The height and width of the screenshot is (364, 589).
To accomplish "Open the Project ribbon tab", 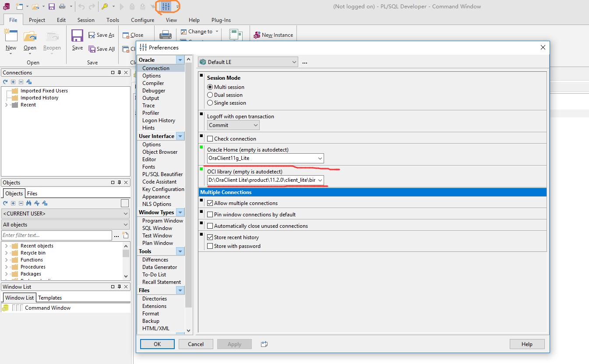I will click(x=37, y=20).
